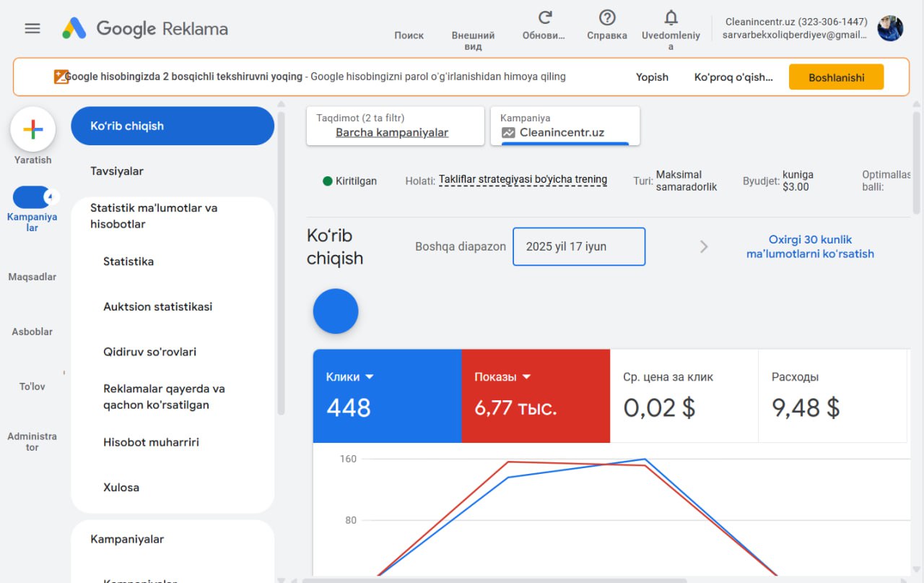The height and width of the screenshot is (583, 924).
Task: Collapse Statistik ma'lumotlar va hisobotlar section
Action: pos(154,216)
